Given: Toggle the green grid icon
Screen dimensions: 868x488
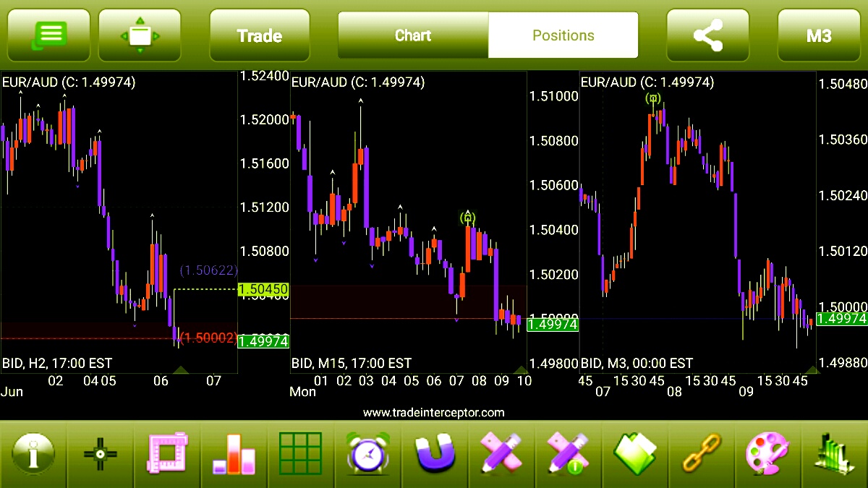Looking at the screenshot, I should (300, 454).
